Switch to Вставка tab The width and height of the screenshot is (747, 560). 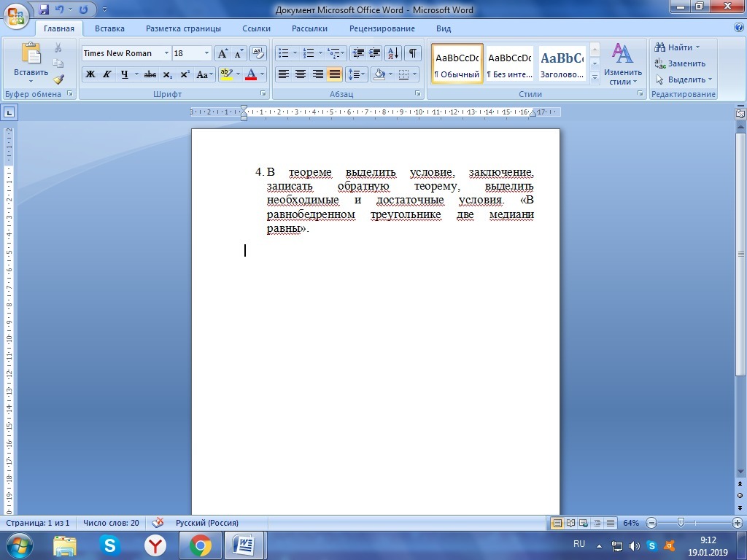tap(109, 28)
